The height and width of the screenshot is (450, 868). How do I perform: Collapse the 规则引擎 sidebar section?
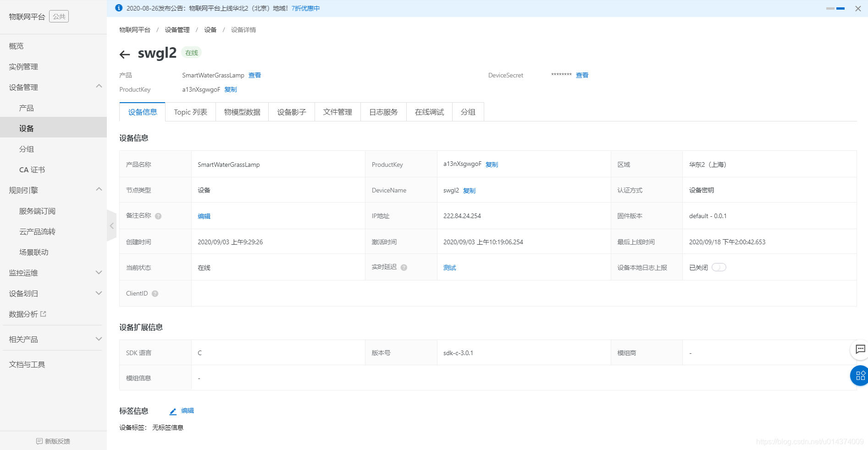click(99, 189)
